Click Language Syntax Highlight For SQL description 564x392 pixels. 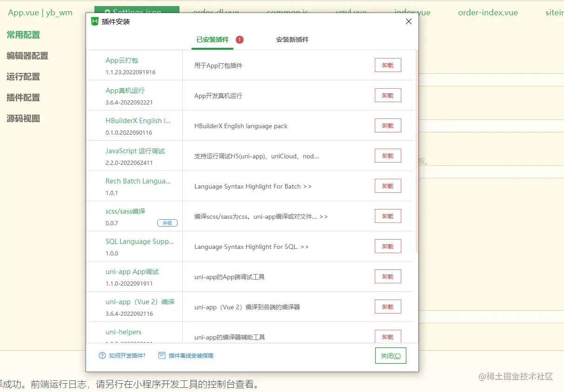252,247
